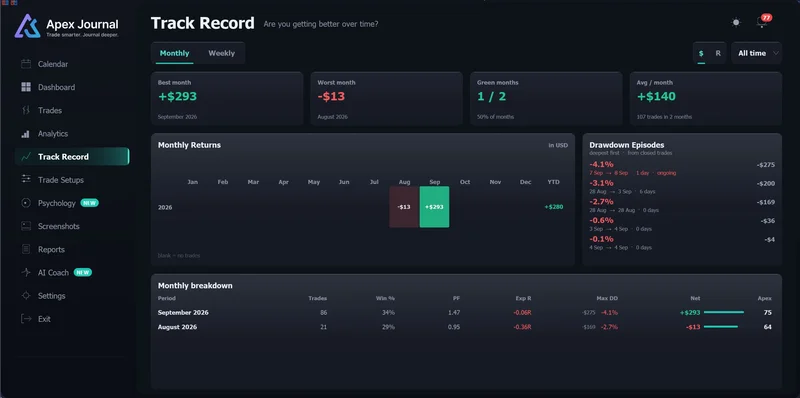Viewport: 800px width, 398px height.
Task: Click the Screenshots sidebar icon
Action: pyautogui.click(x=26, y=226)
